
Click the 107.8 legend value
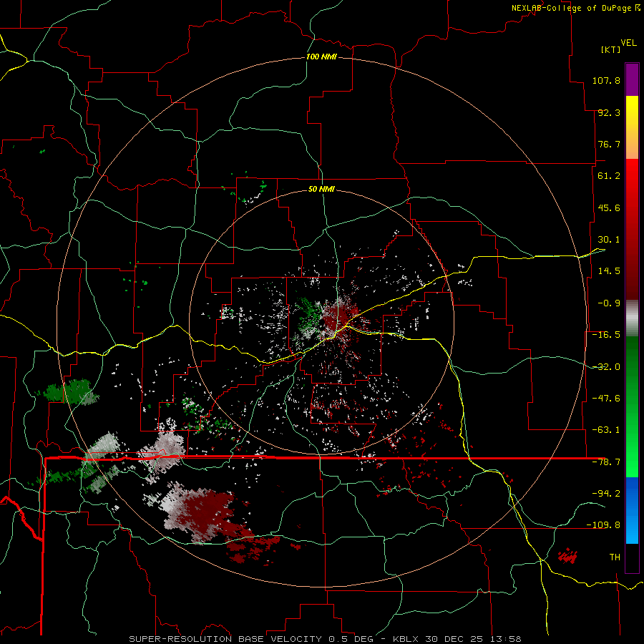pyautogui.click(x=606, y=80)
